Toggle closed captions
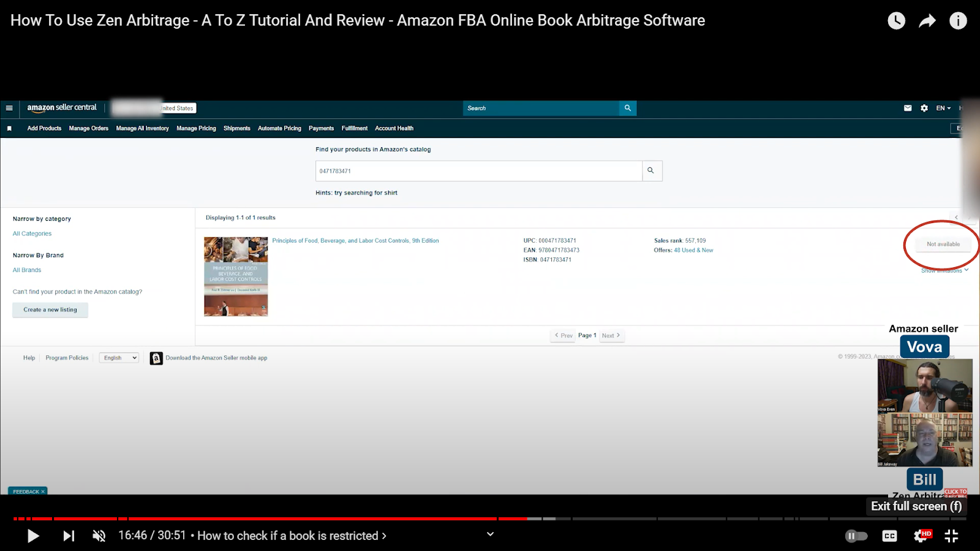Viewport: 980px width, 551px height. [x=889, y=536]
